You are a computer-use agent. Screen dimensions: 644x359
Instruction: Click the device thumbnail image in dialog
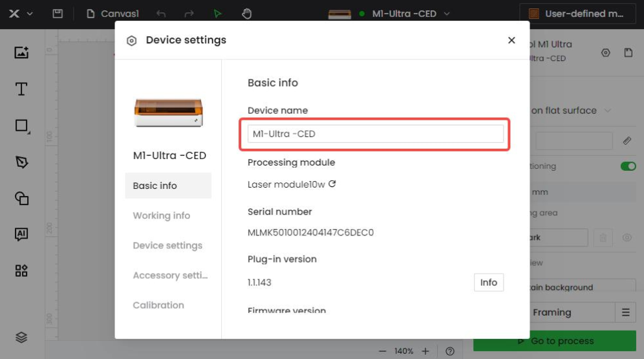[x=168, y=113]
